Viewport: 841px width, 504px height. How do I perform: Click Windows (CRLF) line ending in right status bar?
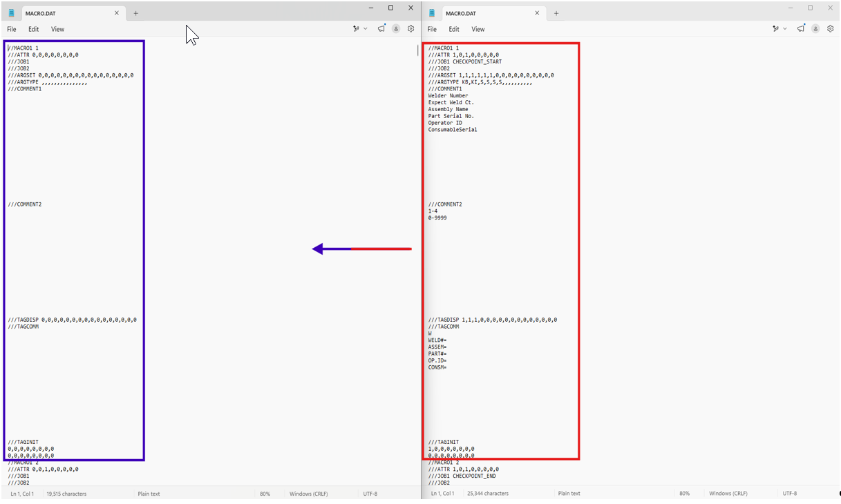728,494
